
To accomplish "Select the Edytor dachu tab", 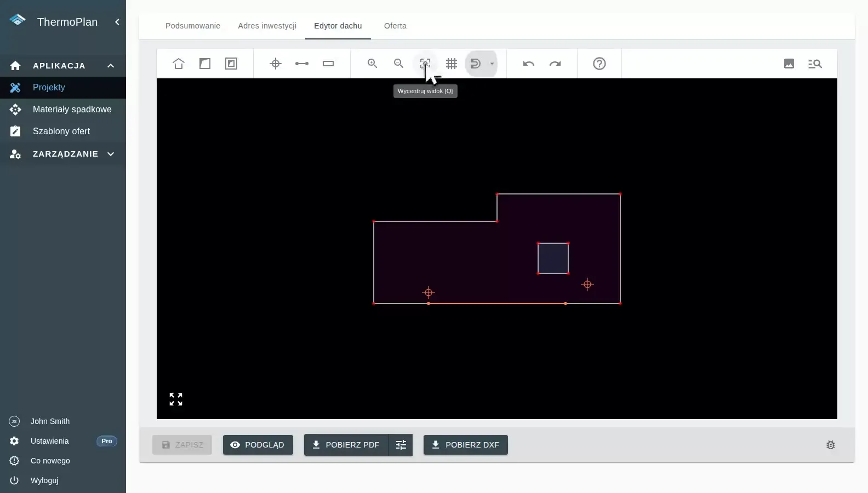I will pos(338,26).
